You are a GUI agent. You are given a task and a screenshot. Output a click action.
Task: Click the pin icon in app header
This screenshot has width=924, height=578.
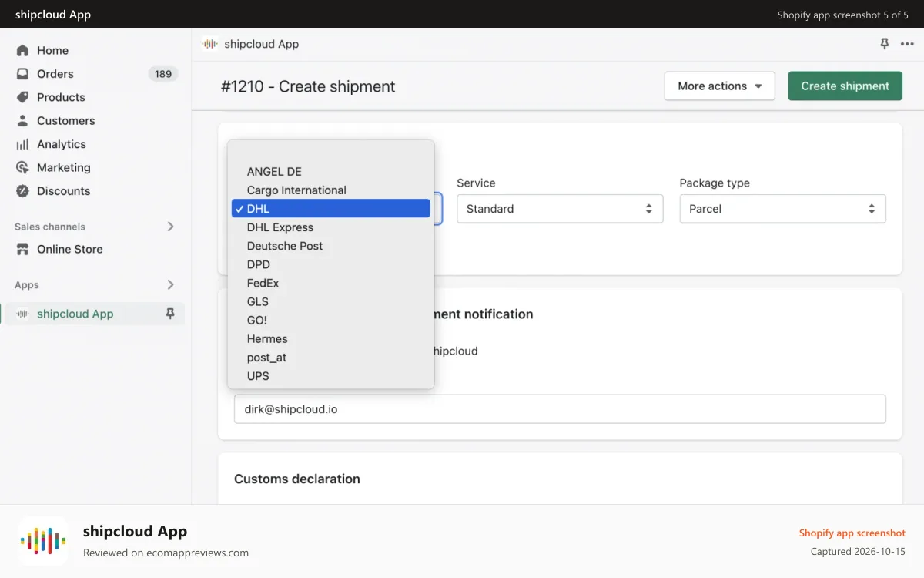[885, 44]
